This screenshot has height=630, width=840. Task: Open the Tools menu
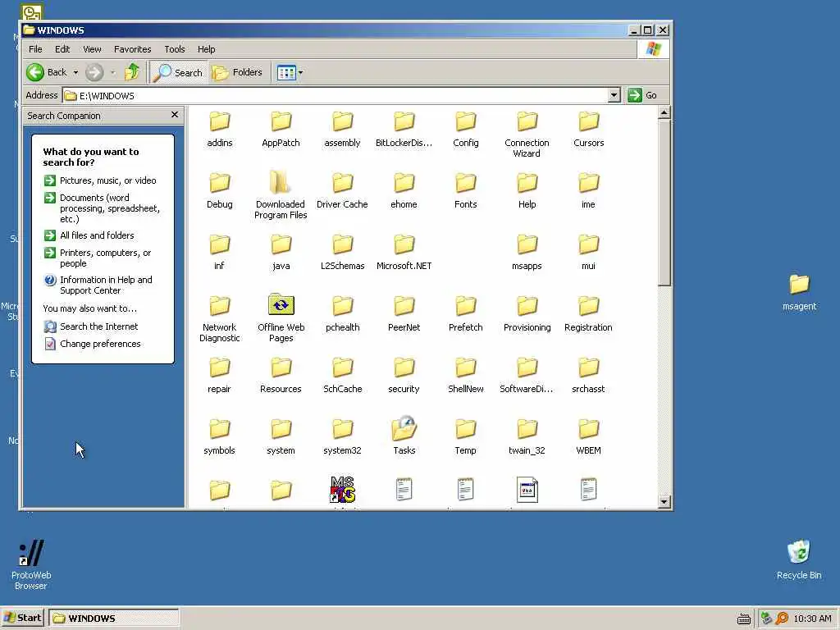pyautogui.click(x=174, y=49)
